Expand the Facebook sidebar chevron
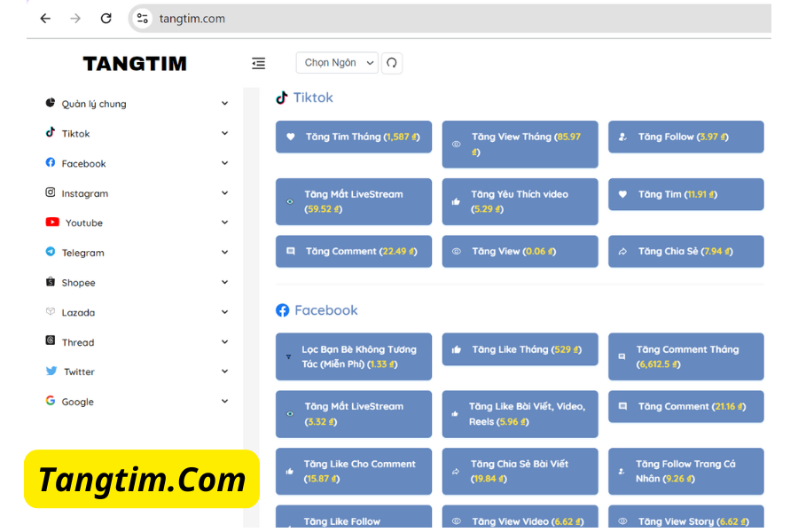The image size is (798, 532). (224, 163)
